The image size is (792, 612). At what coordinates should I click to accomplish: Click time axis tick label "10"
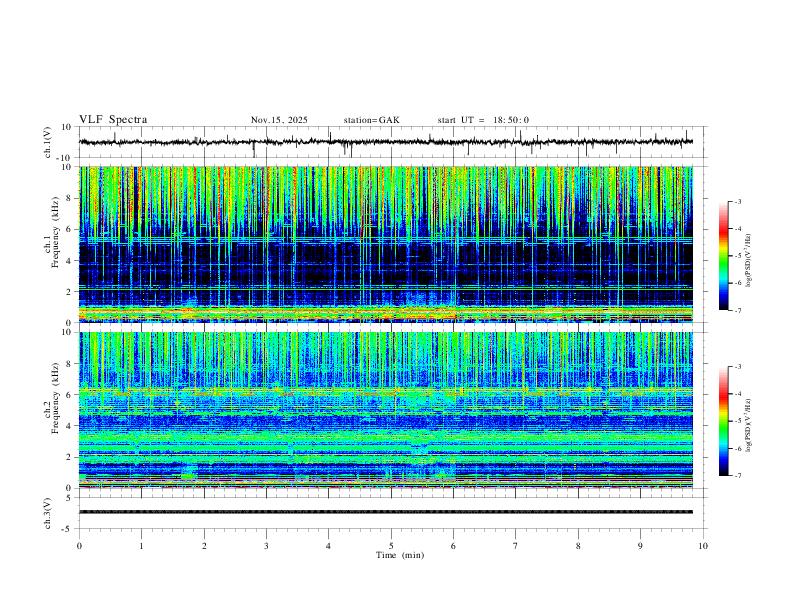703,546
